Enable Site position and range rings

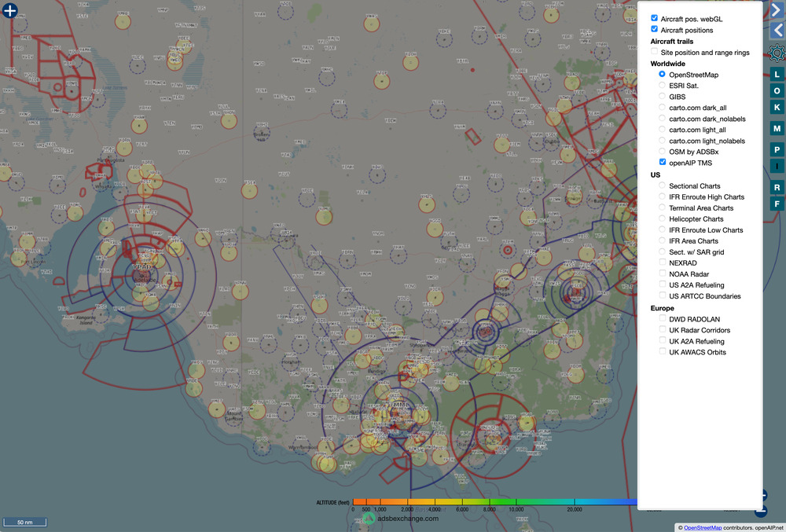[655, 52]
